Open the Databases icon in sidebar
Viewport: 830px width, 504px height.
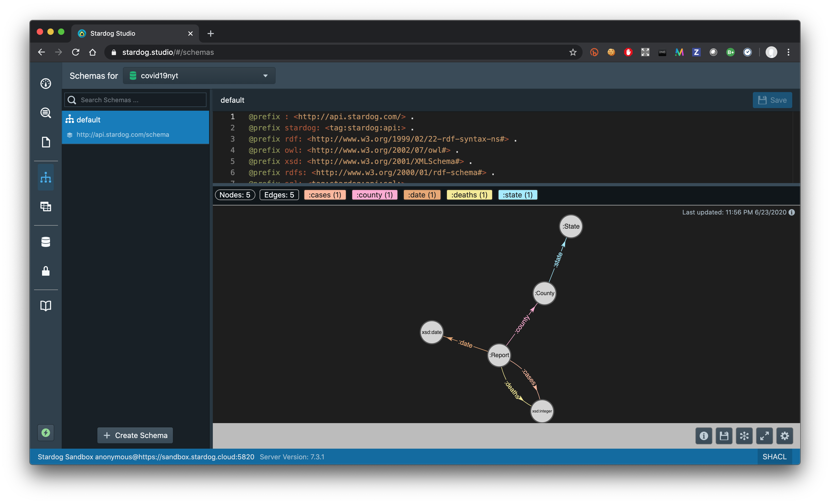tap(46, 242)
